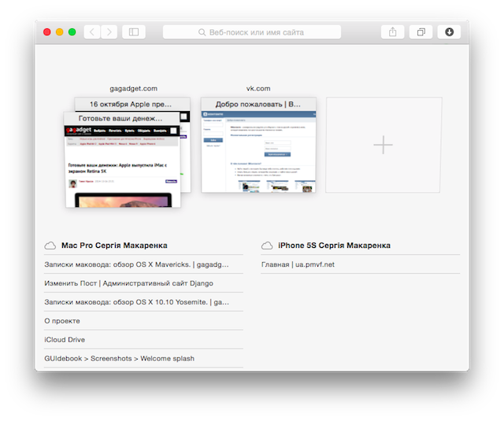Screen dimensions: 504x421
Task: Open 'Главная | ua.pmvf.net' from iPhone
Action: point(361,264)
